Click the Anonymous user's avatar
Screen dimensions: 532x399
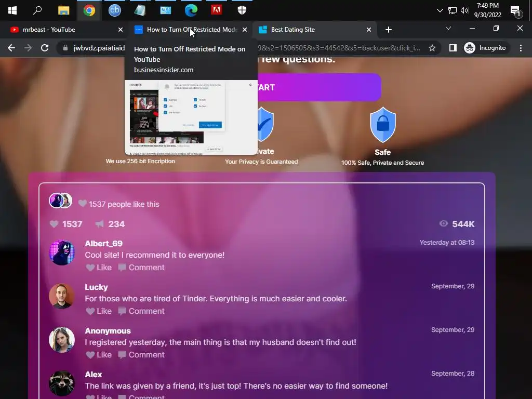click(x=62, y=340)
